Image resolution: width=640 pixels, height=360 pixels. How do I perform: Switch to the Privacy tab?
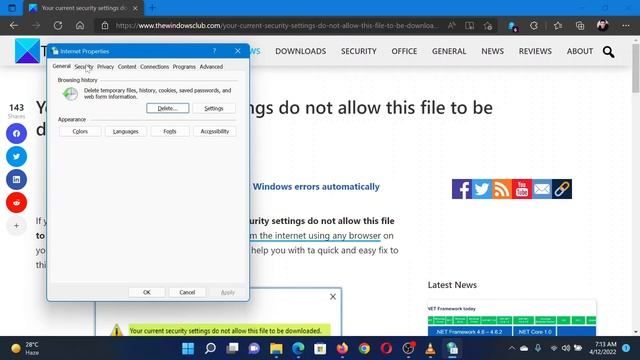click(x=105, y=67)
